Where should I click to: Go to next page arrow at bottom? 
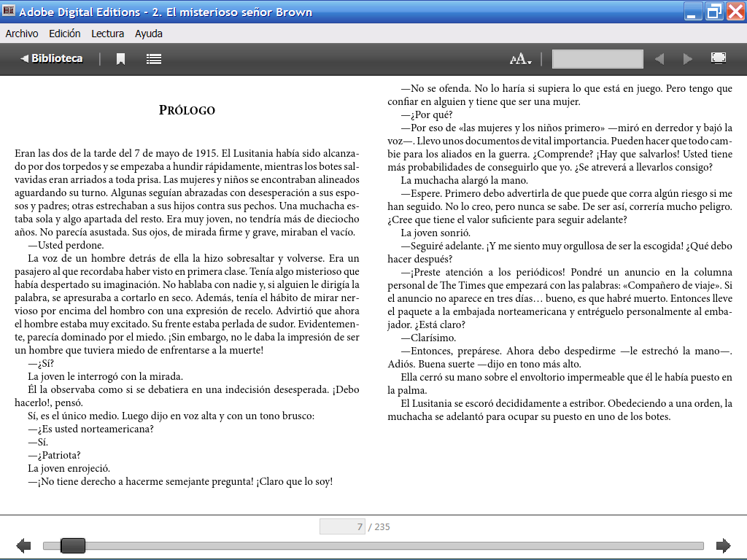coord(723,545)
